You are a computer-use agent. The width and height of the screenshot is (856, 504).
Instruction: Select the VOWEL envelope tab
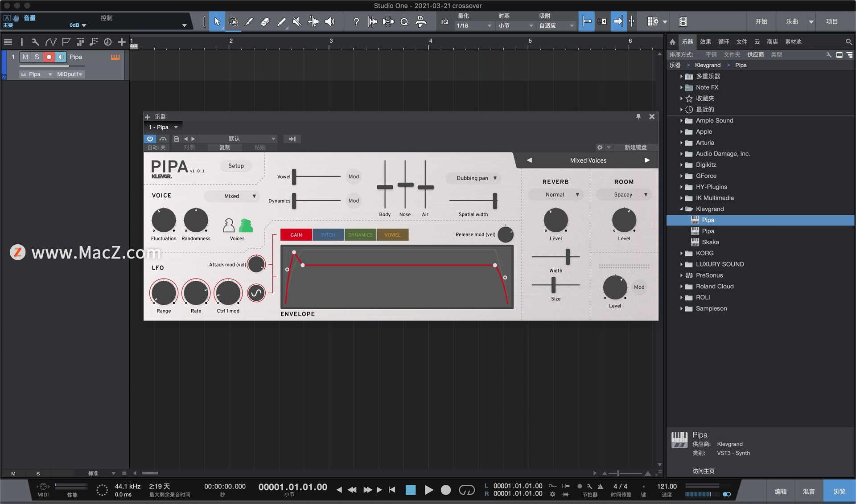point(392,235)
